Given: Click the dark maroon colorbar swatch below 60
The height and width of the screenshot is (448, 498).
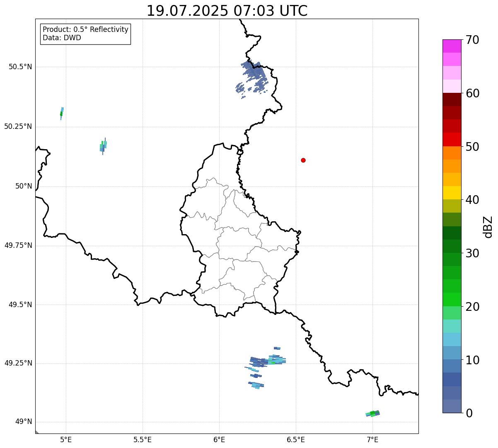Looking at the screenshot, I should point(452,99).
